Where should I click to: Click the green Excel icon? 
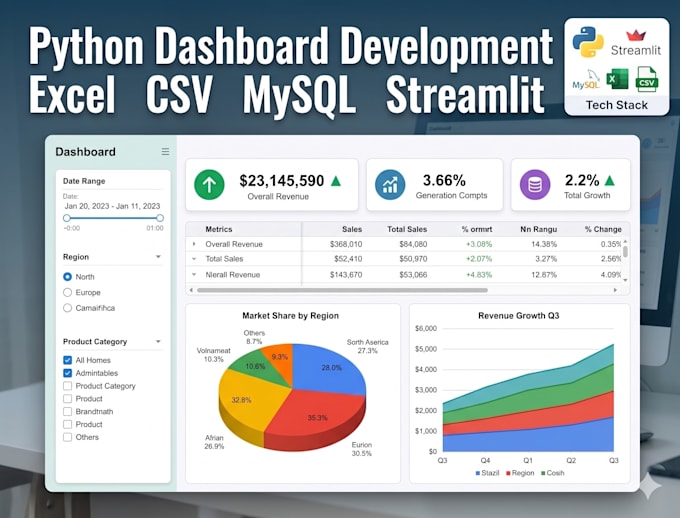(x=617, y=79)
